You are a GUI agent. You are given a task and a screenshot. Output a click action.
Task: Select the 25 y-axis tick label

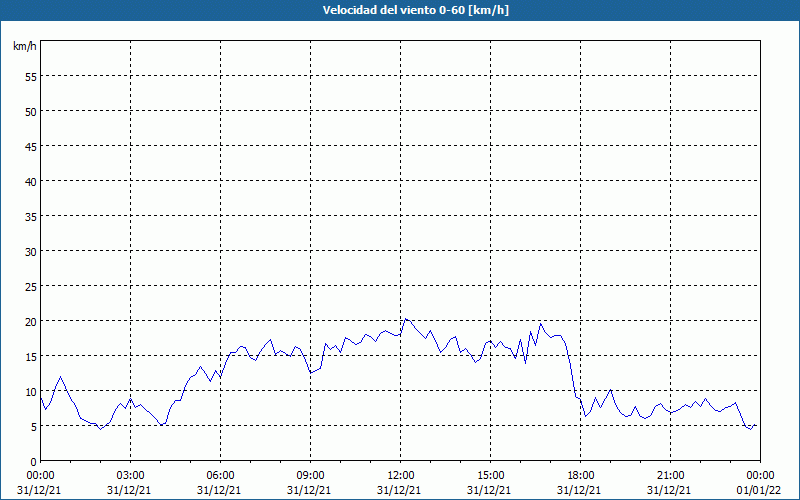(x=31, y=286)
